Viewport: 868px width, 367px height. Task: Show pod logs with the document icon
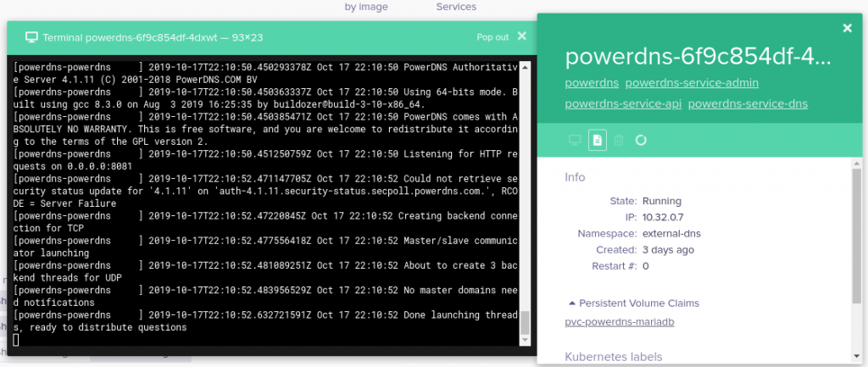[x=598, y=140]
